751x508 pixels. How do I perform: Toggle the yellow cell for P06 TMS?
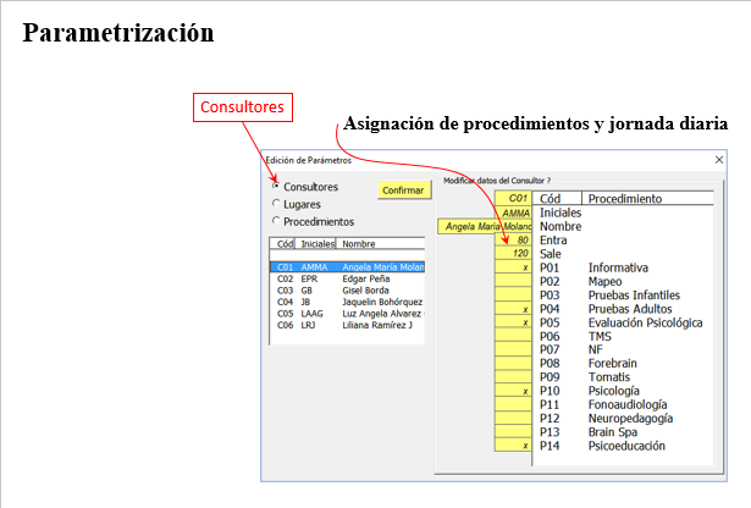pos(513,336)
